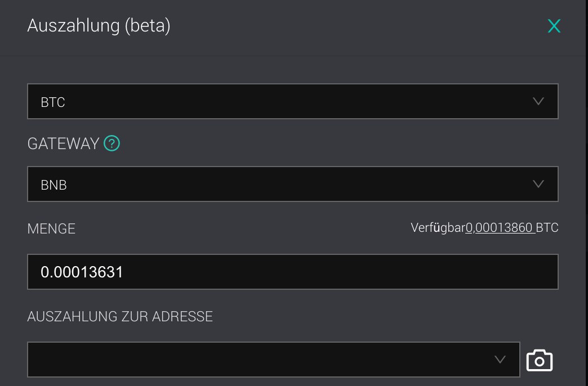This screenshot has height=386, width=588.
Task: Open the address dropdown chevron
Action: (500, 360)
